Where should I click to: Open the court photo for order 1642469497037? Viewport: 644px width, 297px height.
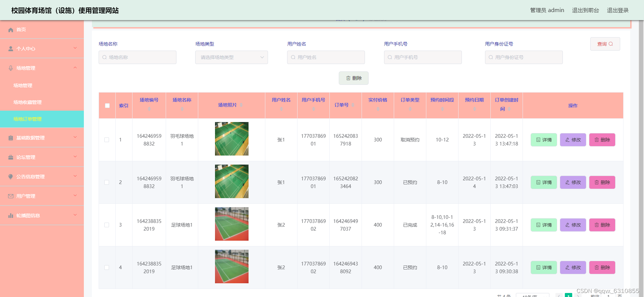pyautogui.click(x=232, y=224)
